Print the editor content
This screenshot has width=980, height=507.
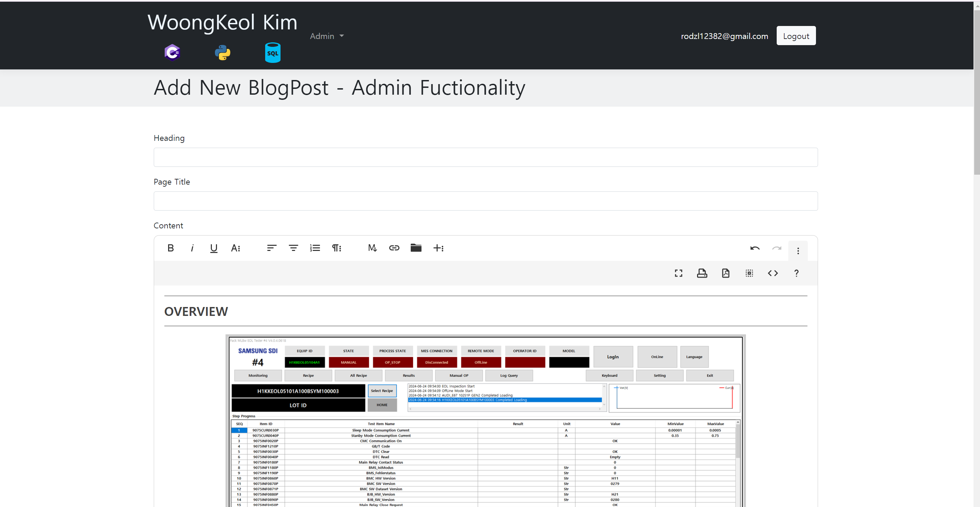point(702,273)
